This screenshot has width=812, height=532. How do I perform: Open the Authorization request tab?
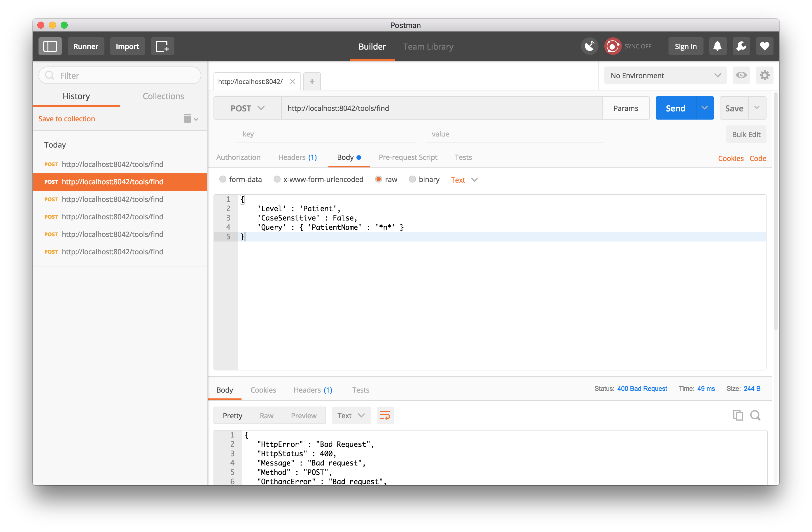pyautogui.click(x=238, y=157)
